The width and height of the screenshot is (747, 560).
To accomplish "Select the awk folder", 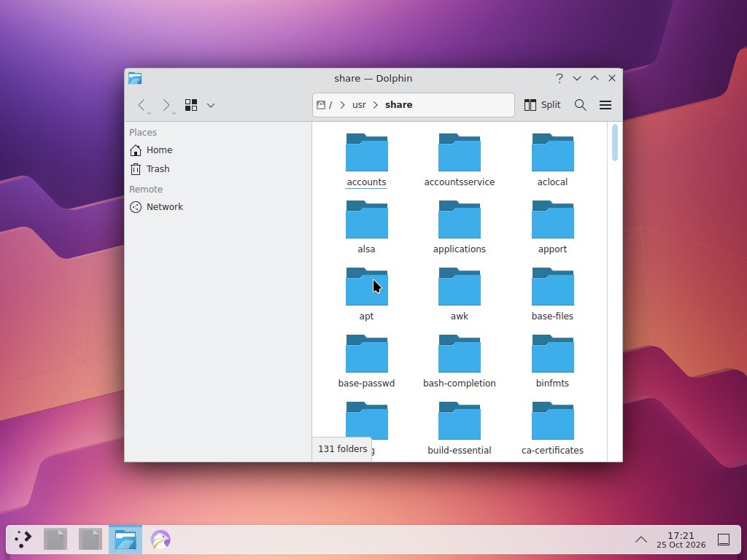I will coord(460,295).
